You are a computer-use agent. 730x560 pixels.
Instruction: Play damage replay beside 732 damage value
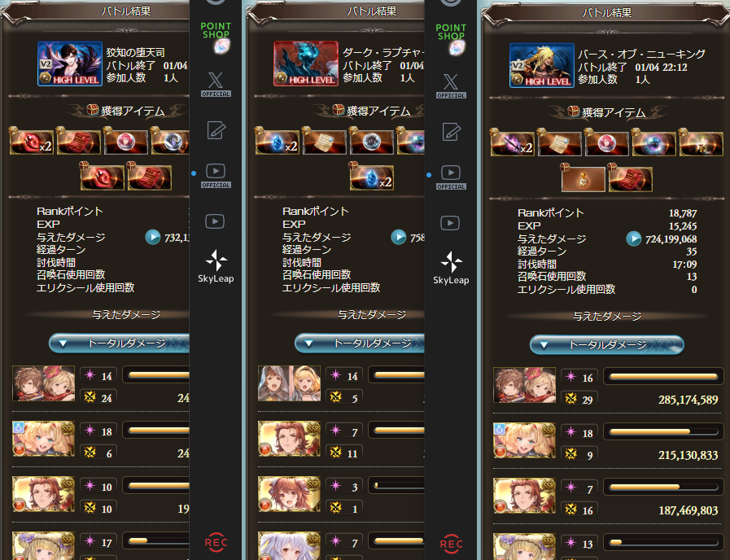point(153,238)
